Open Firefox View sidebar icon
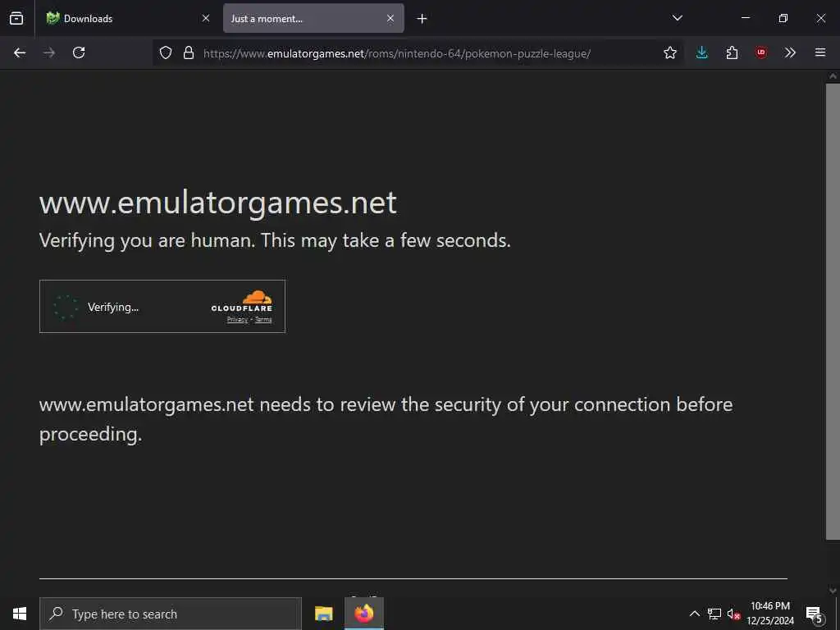 point(16,18)
